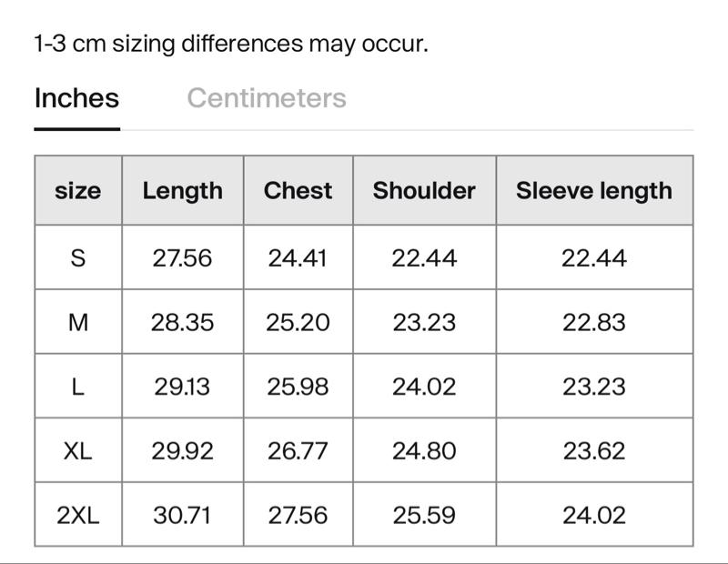Click the sizing differences note text
Screen dimensions: 728x564
click(231, 43)
